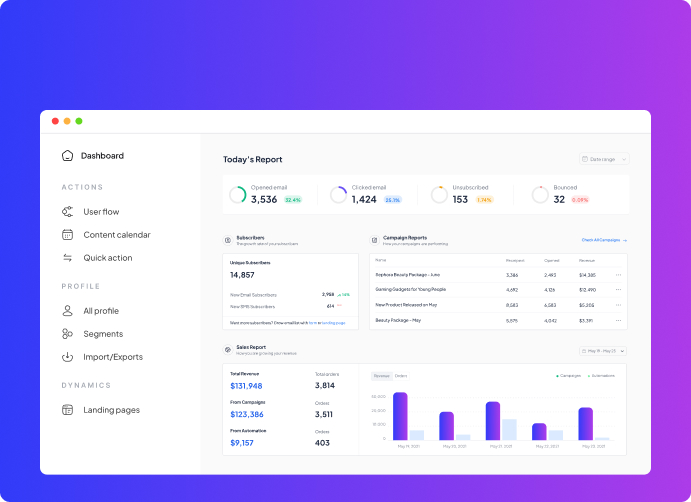691x502 pixels.
Task: Open options menu for Beauty Package – May row
Action: point(618,320)
